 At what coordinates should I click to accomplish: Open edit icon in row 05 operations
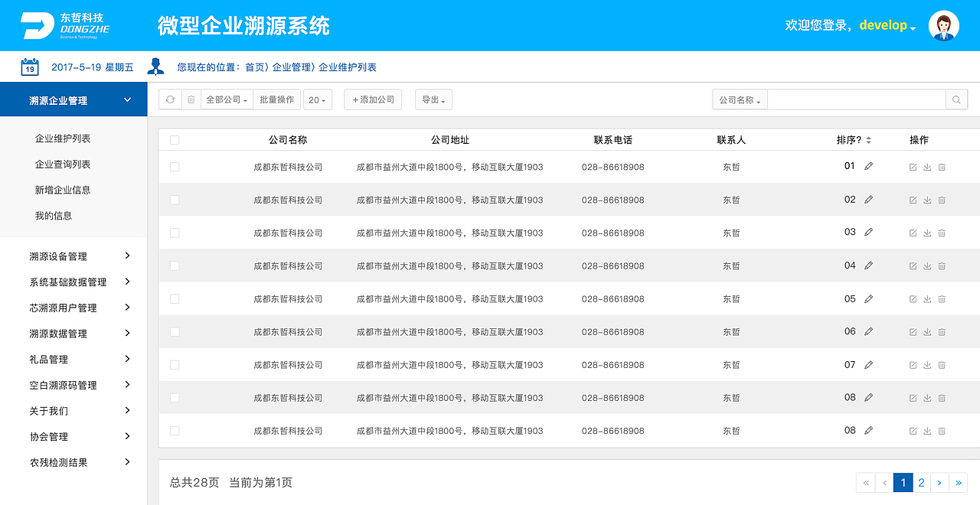coord(913,299)
